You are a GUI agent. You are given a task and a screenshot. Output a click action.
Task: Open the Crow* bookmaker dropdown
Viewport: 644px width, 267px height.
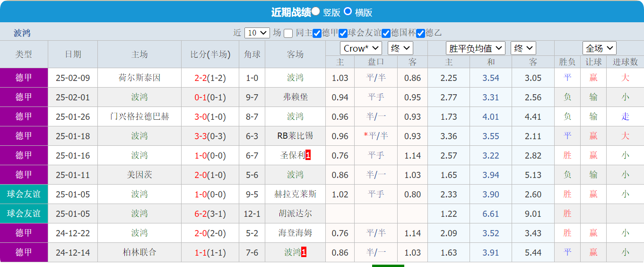361,48
